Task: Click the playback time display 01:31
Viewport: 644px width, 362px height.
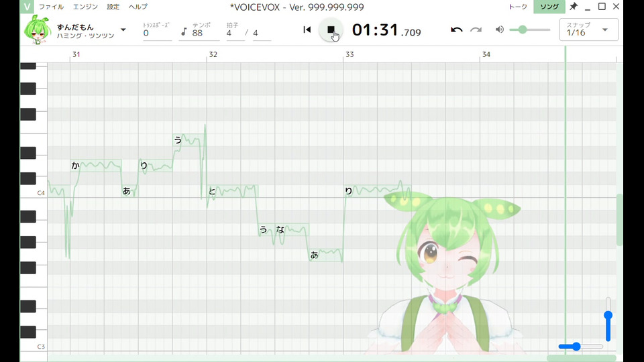Action: tap(386, 30)
